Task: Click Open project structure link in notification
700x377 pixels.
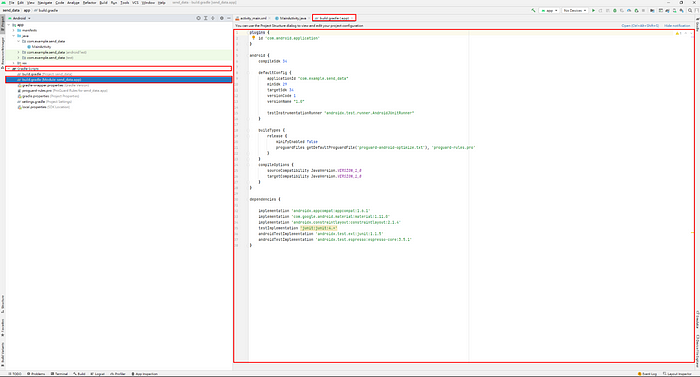Action: click(640, 26)
